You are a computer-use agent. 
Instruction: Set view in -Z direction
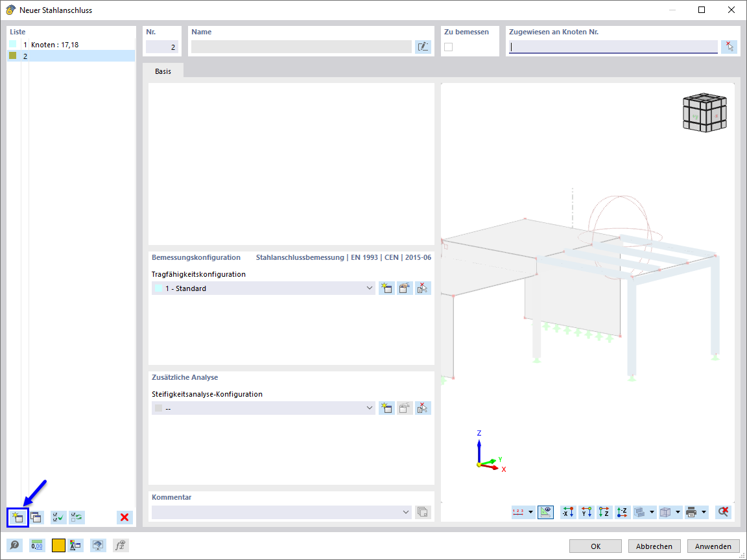[x=622, y=512]
